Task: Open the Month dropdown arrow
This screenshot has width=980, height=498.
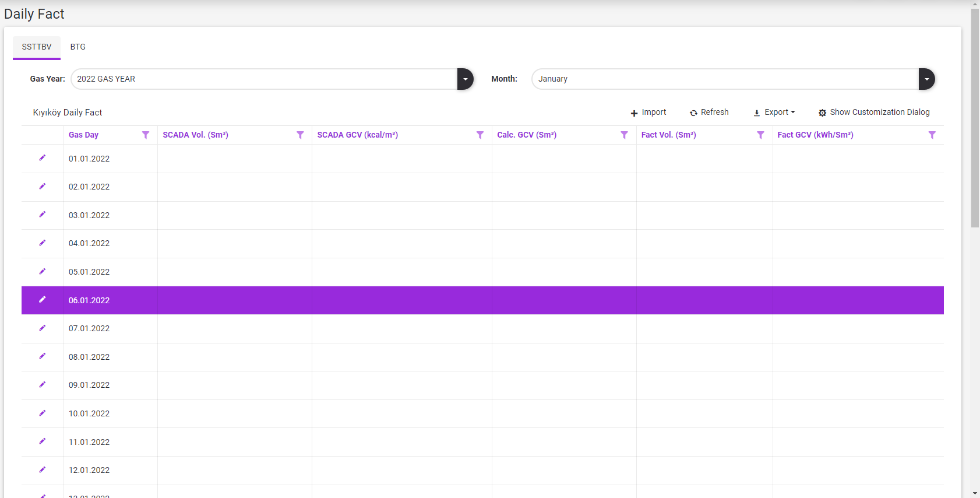Action: coord(926,79)
